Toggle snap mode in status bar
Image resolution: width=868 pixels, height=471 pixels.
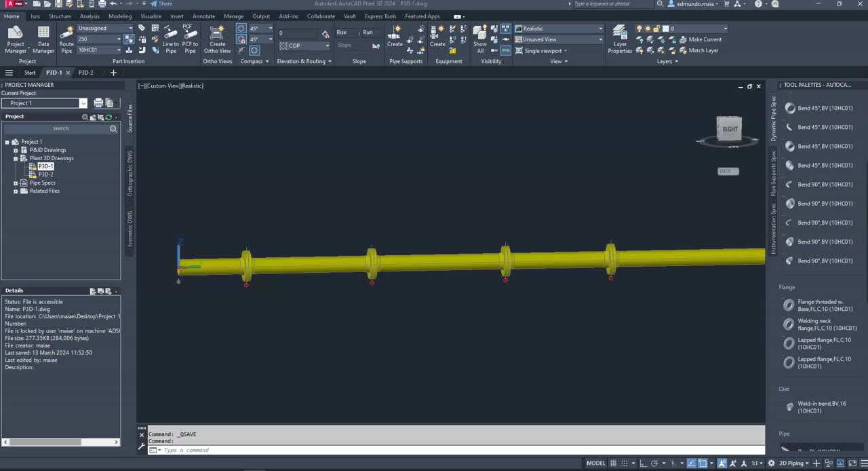click(x=623, y=463)
